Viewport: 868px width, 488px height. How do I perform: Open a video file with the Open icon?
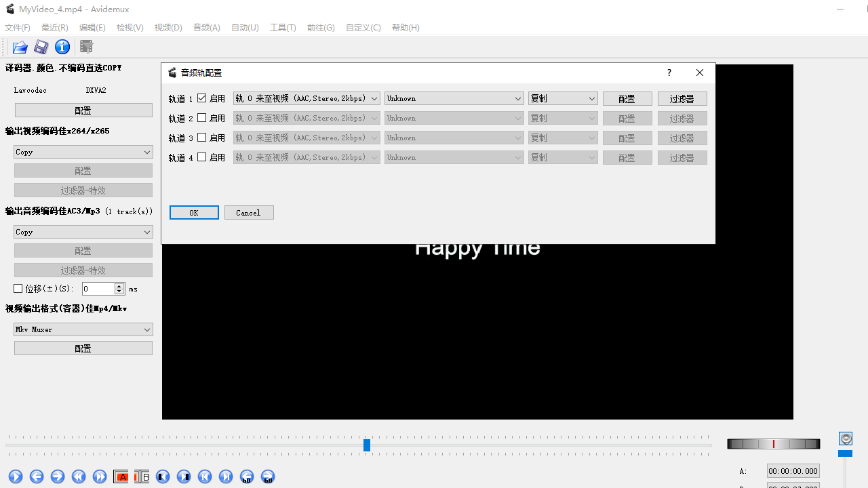click(19, 47)
